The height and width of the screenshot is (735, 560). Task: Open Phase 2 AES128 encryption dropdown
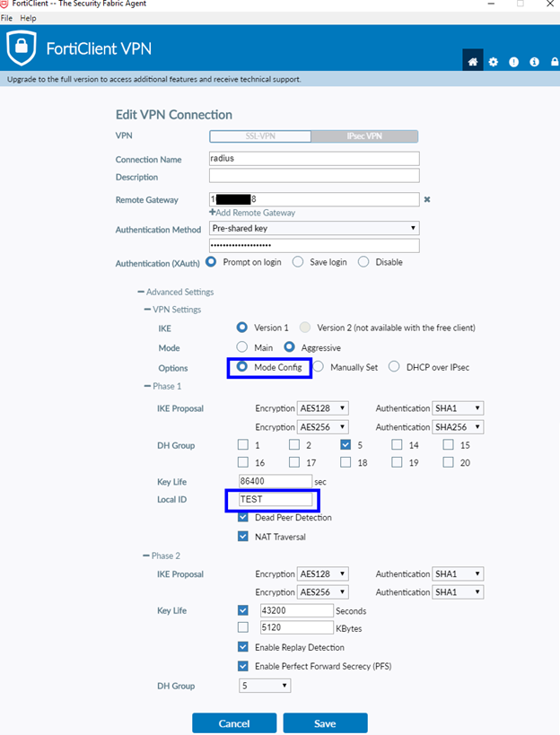tap(322, 573)
